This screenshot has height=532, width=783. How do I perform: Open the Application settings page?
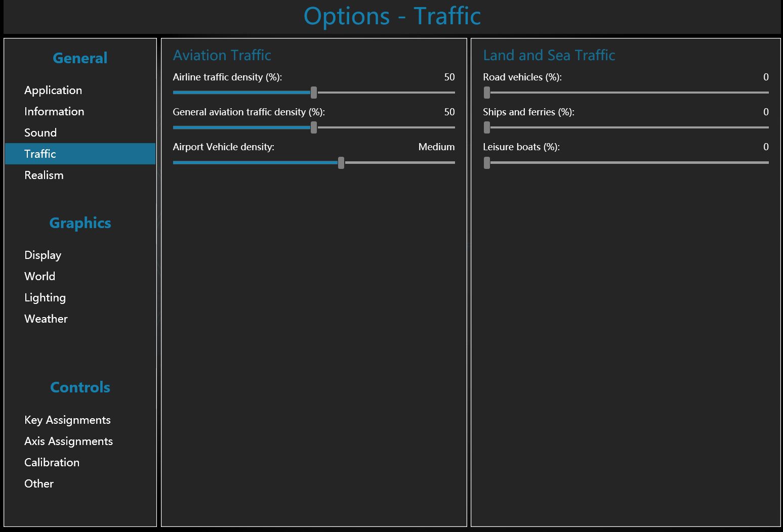tap(53, 90)
